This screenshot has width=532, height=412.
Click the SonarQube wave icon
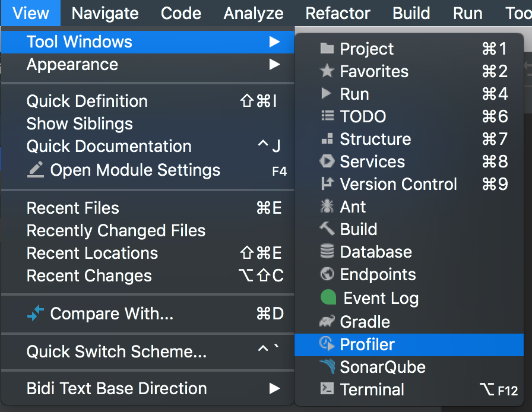coord(327,366)
